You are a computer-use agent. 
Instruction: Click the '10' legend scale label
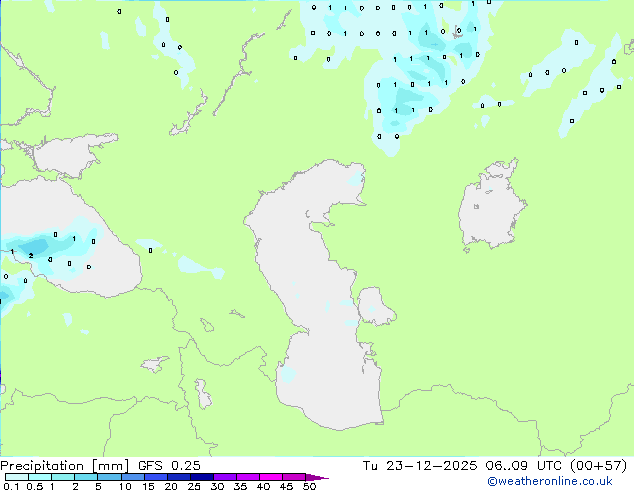click(125, 486)
